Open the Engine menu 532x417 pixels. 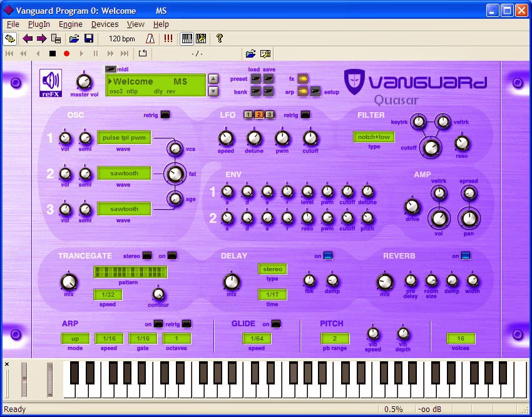point(71,24)
